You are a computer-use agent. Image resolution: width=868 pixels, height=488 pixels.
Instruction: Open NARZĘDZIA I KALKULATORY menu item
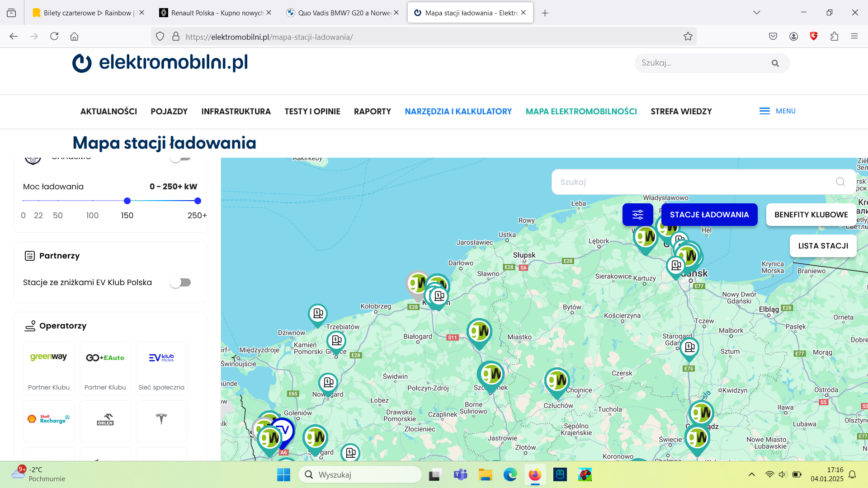pos(458,112)
